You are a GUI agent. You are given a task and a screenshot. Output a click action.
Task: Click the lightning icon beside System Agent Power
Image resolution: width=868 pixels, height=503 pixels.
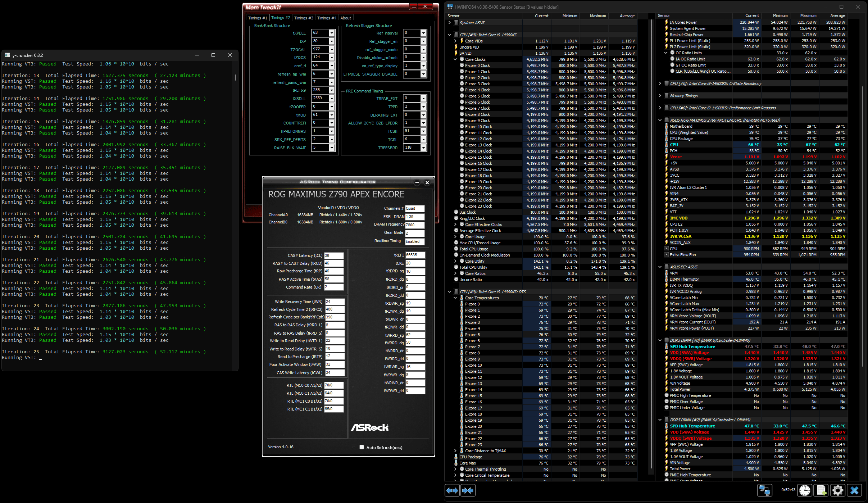[666, 28]
